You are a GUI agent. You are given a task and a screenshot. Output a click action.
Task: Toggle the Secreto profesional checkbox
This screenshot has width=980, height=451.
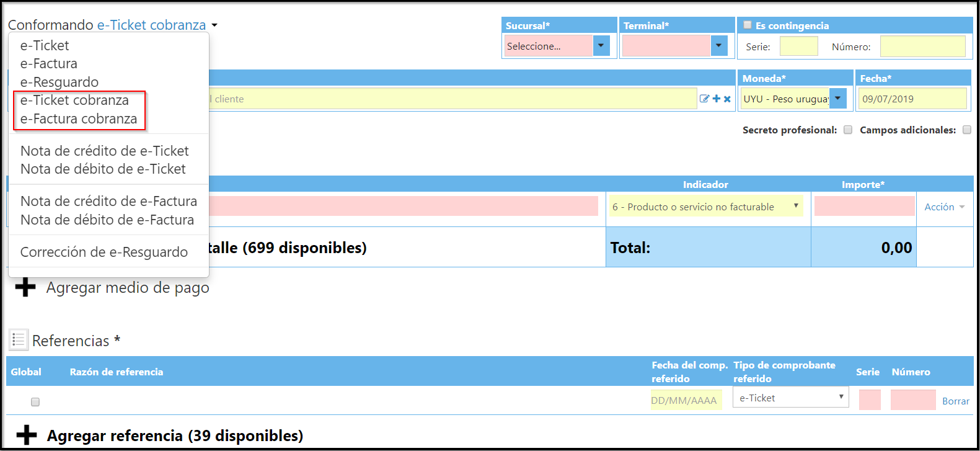(x=848, y=130)
